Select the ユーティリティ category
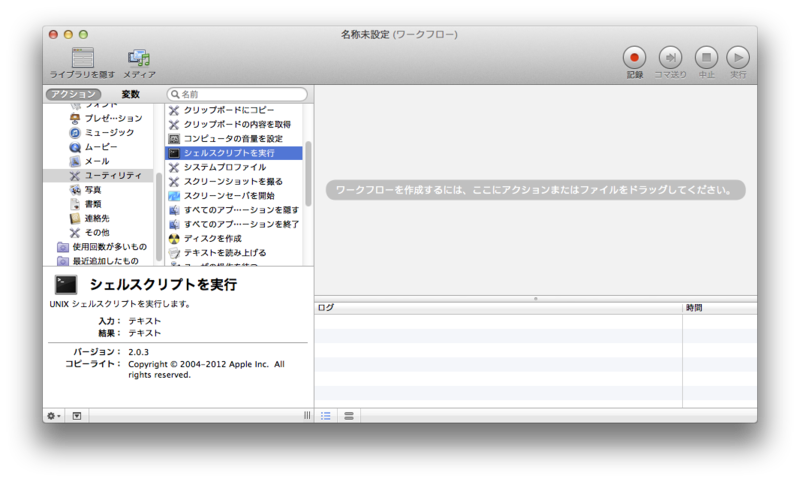The width and height of the screenshot is (800, 482). [x=98, y=175]
